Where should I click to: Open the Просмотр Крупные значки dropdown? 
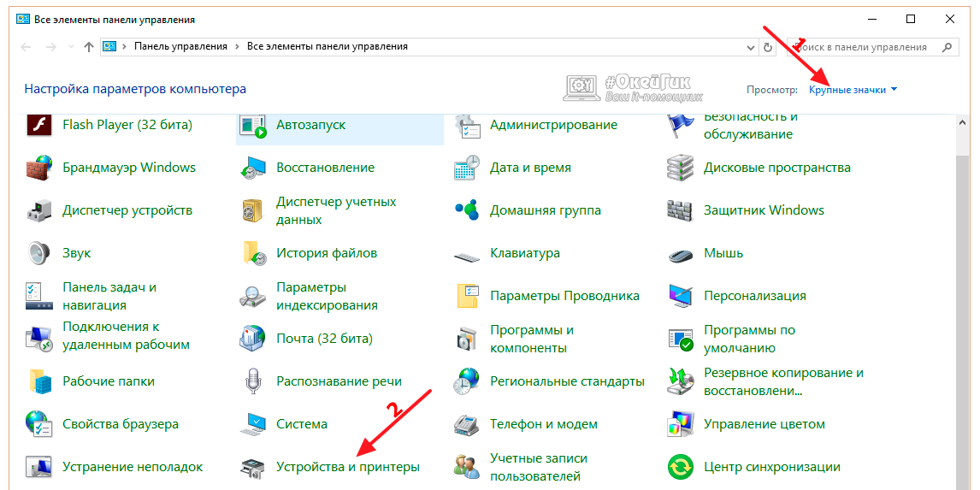tap(853, 90)
